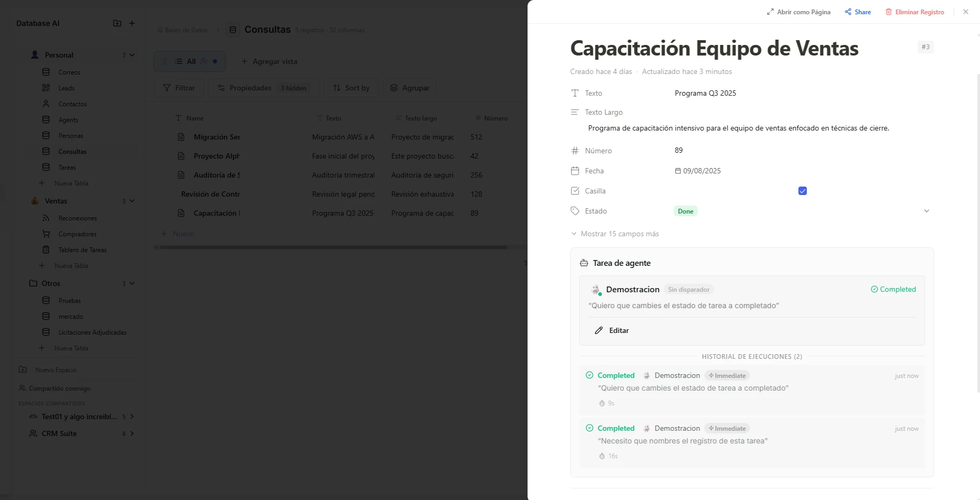Open the Estado dropdown arrow
This screenshot has width=980, height=500.
coord(926,211)
